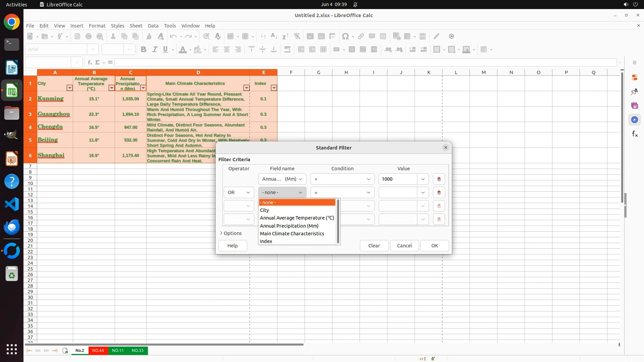Viewport: 644px width, 362px height.
Task: Delete the OR filter criteria row
Action: point(439,192)
